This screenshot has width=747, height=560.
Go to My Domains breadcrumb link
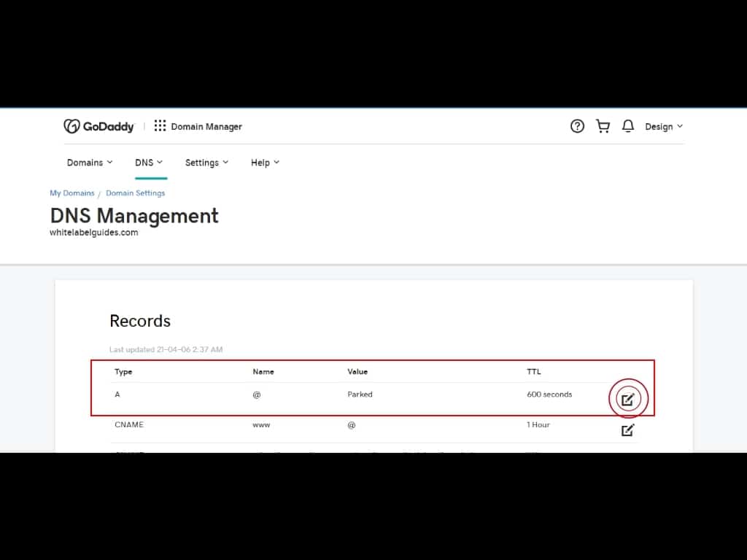[72, 193]
